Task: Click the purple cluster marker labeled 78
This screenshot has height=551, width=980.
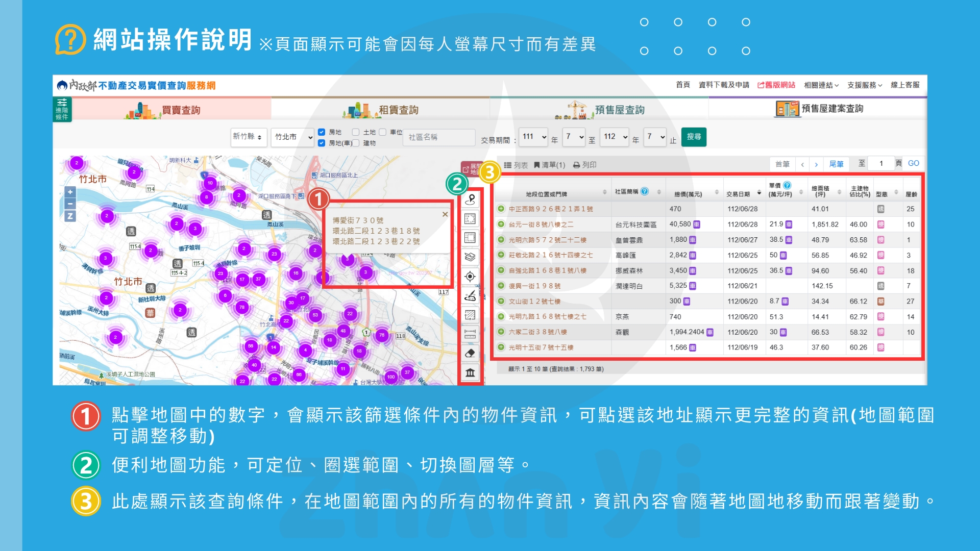Action: coord(242,307)
